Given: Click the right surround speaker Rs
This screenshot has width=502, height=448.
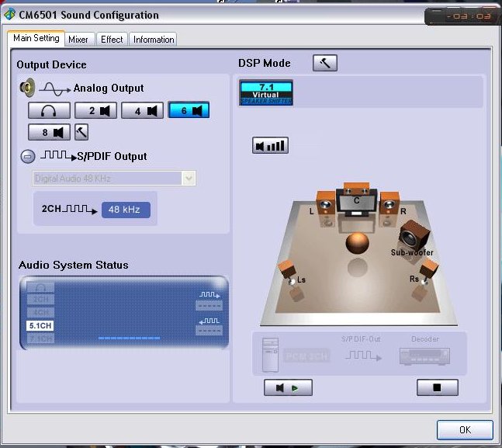Looking at the screenshot, I should (428, 272).
